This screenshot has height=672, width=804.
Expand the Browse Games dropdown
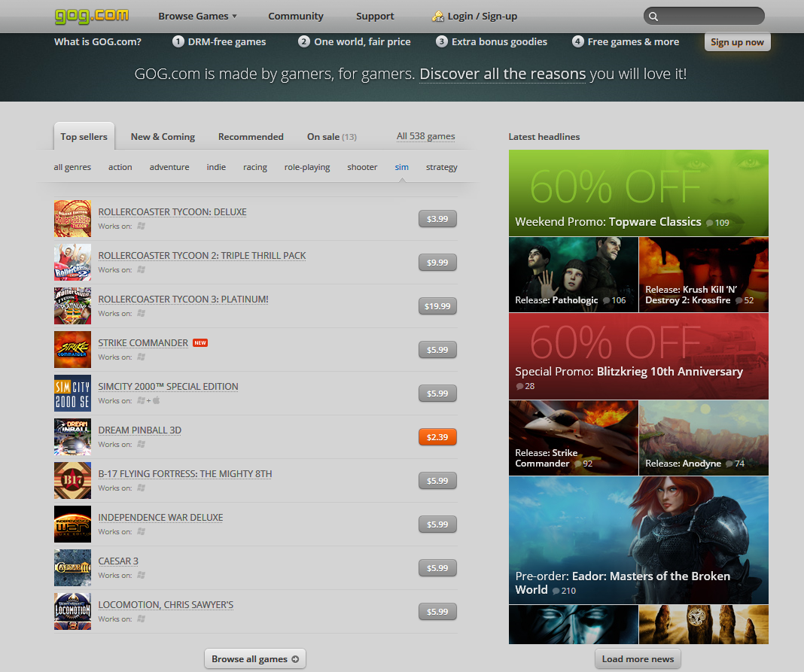click(197, 16)
